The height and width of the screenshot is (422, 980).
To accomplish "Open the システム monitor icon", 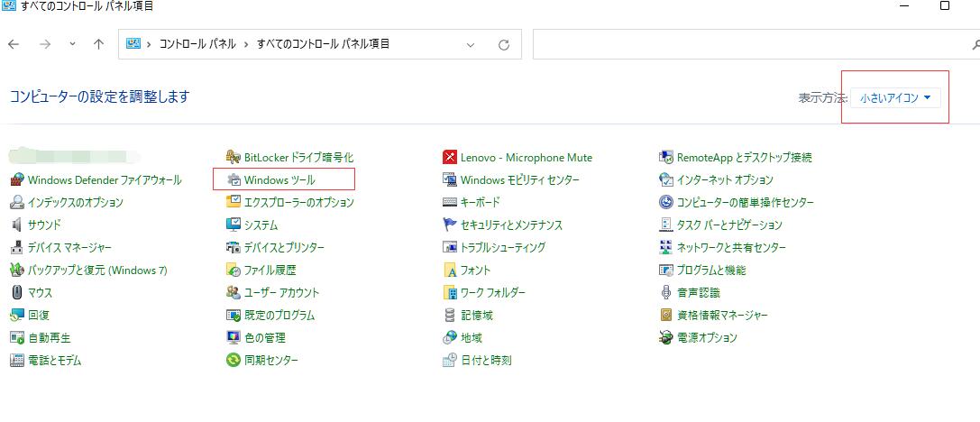I will (x=234, y=225).
